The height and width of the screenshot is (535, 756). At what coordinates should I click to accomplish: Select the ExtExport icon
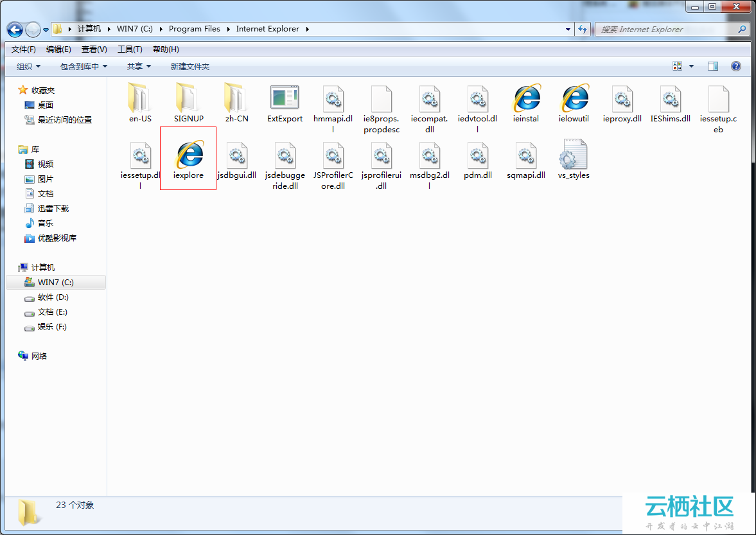point(285,100)
